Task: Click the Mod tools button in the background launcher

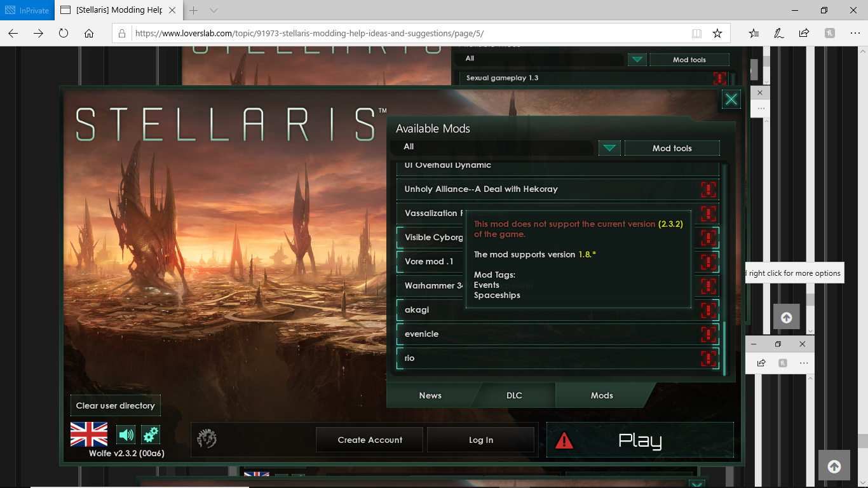Action: pos(689,60)
